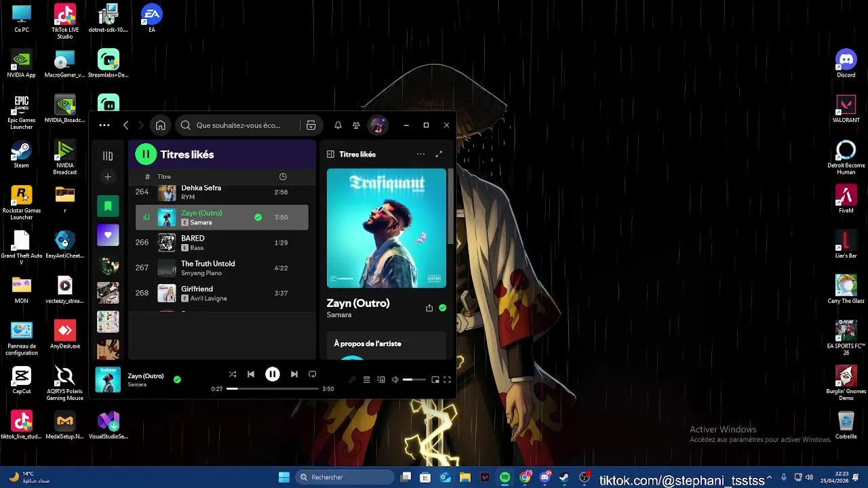The width and height of the screenshot is (868, 488).
Task: Open the À propos de l'artiste card
Action: (x=387, y=346)
